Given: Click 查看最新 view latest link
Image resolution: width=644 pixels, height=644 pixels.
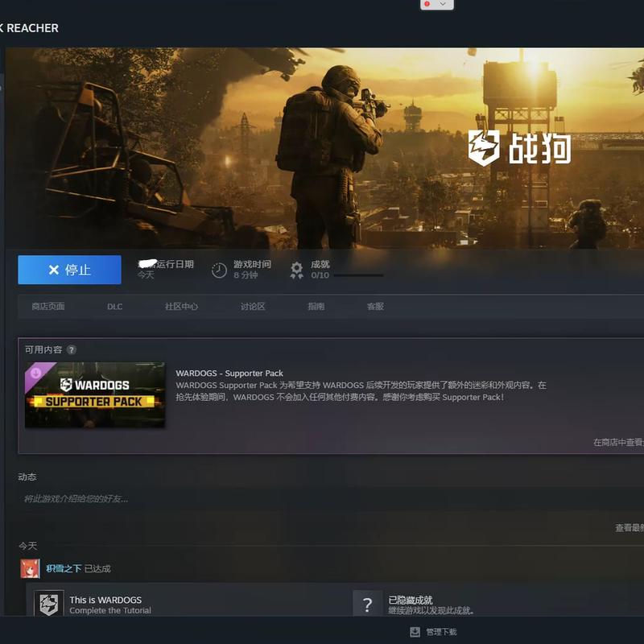Looking at the screenshot, I should 630,528.
